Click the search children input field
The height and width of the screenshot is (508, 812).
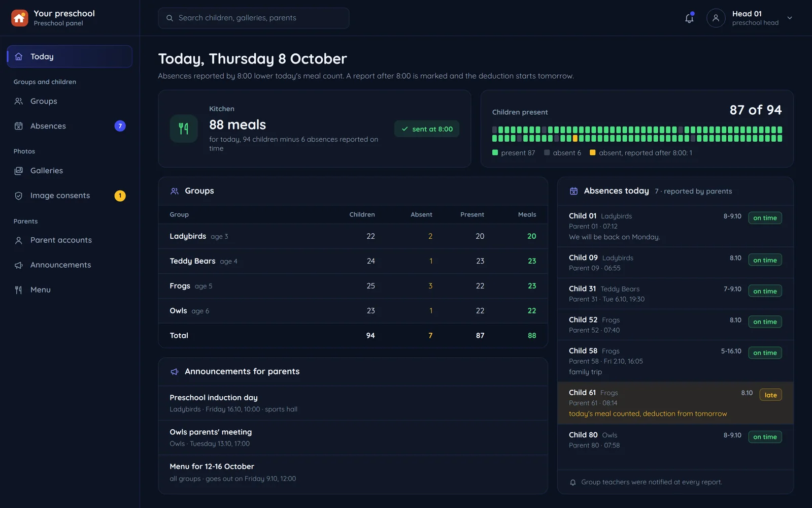tap(253, 18)
